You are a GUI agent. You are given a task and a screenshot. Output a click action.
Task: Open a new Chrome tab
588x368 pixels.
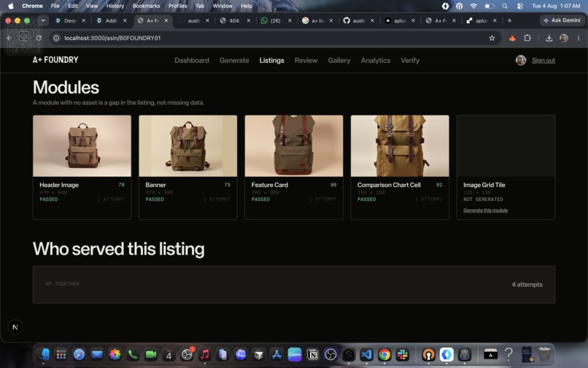pos(509,20)
